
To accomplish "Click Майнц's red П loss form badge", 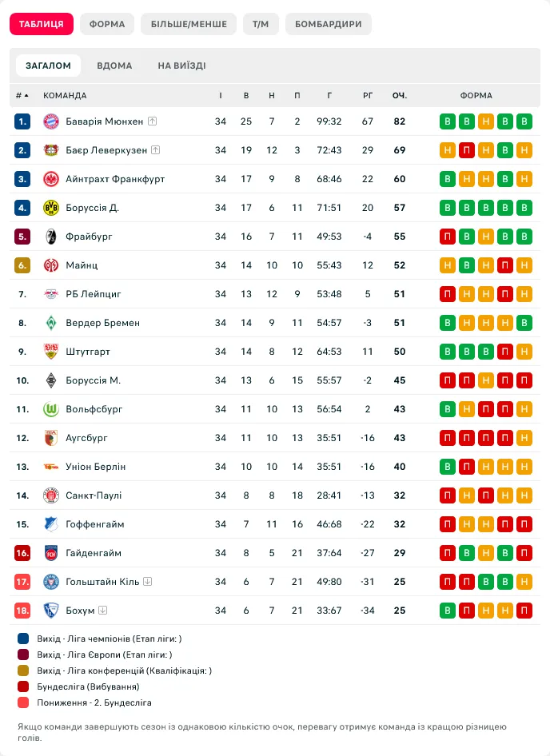I will (x=504, y=265).
